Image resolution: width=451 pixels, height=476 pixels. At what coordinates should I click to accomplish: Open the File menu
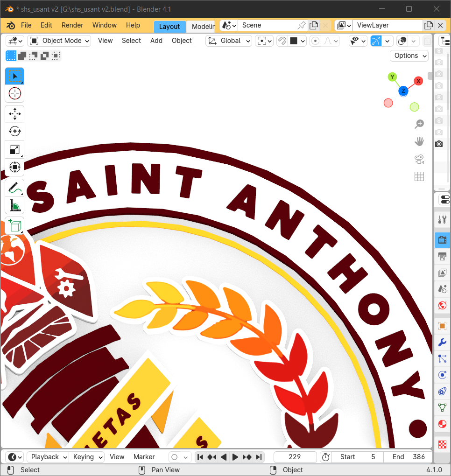click(x=26, y=25)
